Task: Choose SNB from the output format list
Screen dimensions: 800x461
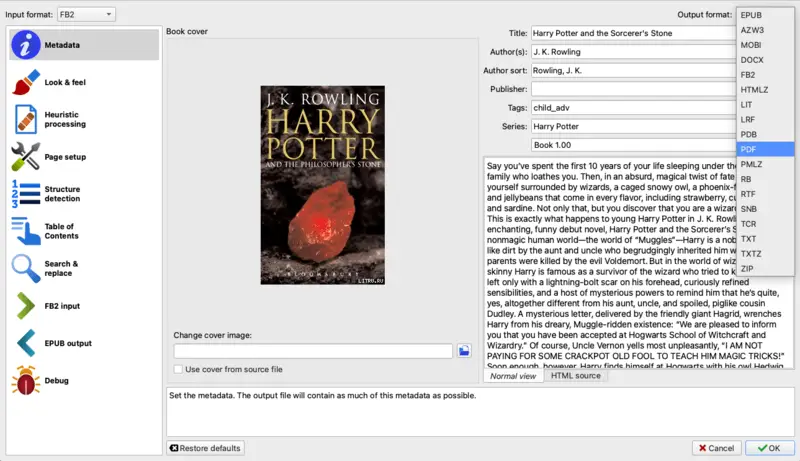Action: [x=765, y=209]
